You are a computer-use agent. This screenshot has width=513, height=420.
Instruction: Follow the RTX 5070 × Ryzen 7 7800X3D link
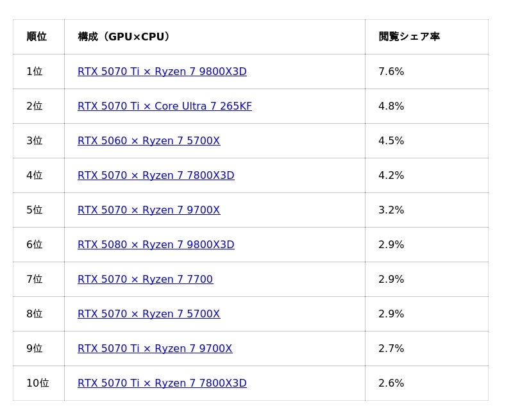pyautogui.click(x=156, y=176)
